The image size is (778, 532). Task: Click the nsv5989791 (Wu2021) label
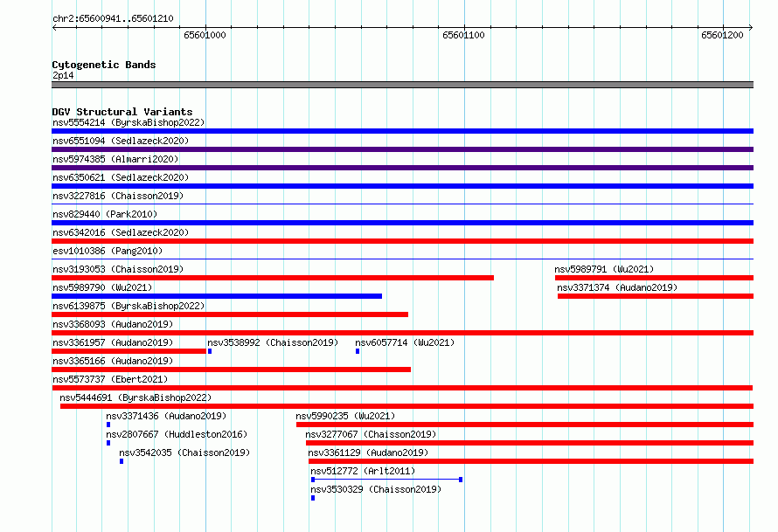(x=604, y=269)
